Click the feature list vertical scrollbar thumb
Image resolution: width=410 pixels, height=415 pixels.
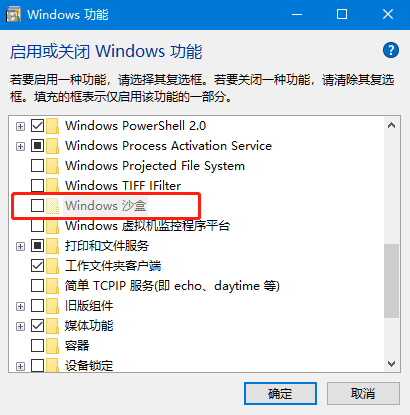(x=391, y=281)
